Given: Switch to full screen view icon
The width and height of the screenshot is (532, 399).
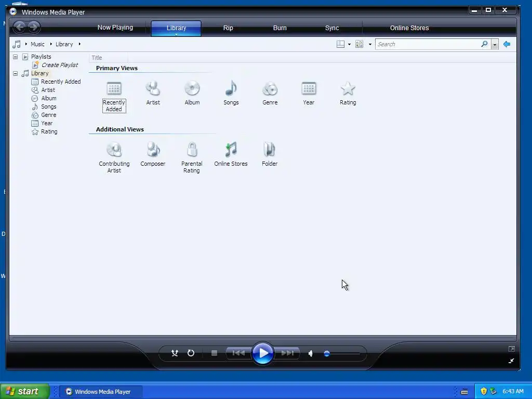Looking at the screenshot, I should pos(511,349).
